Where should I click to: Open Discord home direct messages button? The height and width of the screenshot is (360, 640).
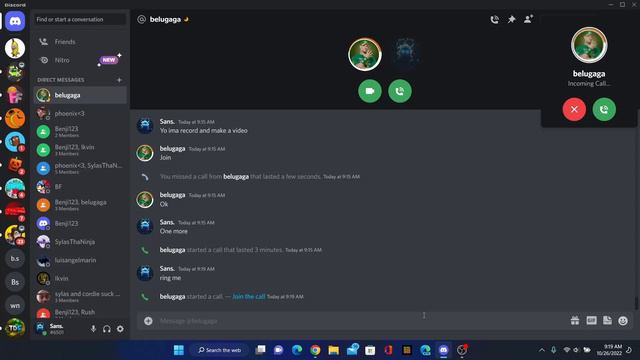click(x=15, y=21)
